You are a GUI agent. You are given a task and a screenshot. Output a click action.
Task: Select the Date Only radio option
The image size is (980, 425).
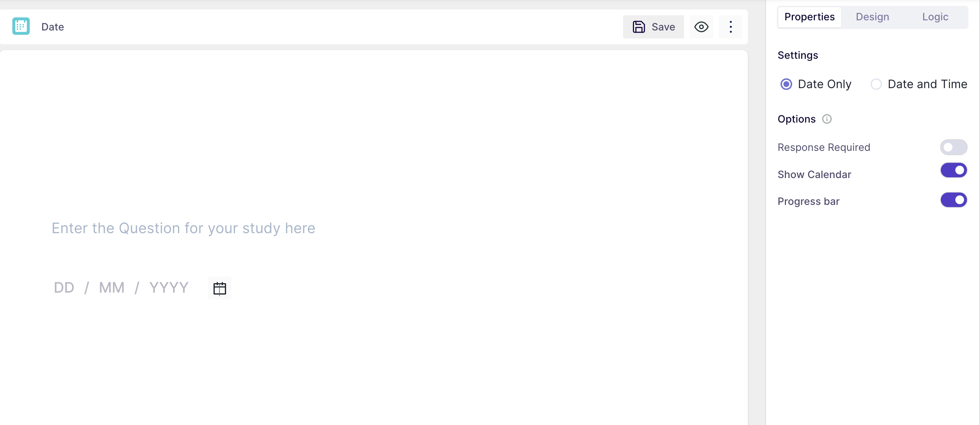pyautogui.click(x=786, y=84)
